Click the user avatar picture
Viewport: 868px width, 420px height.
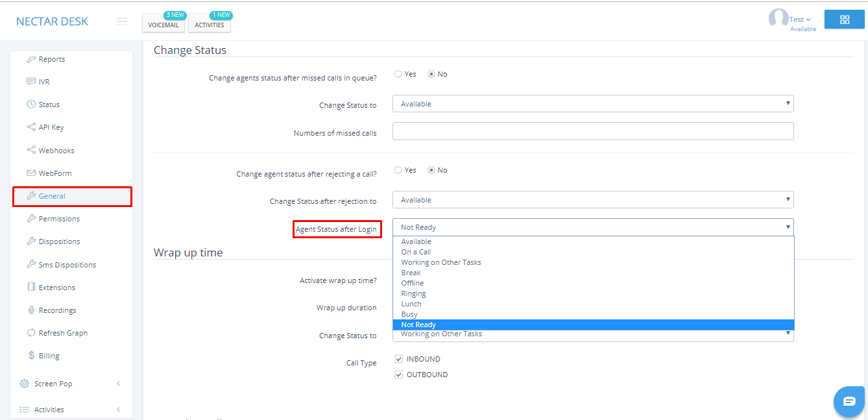(778, 18)
